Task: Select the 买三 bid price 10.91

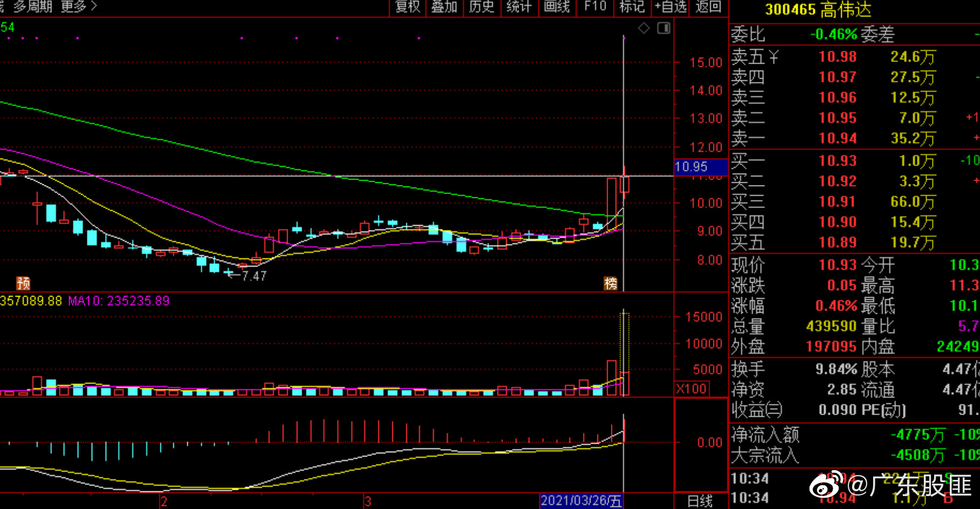Action: 838,202
